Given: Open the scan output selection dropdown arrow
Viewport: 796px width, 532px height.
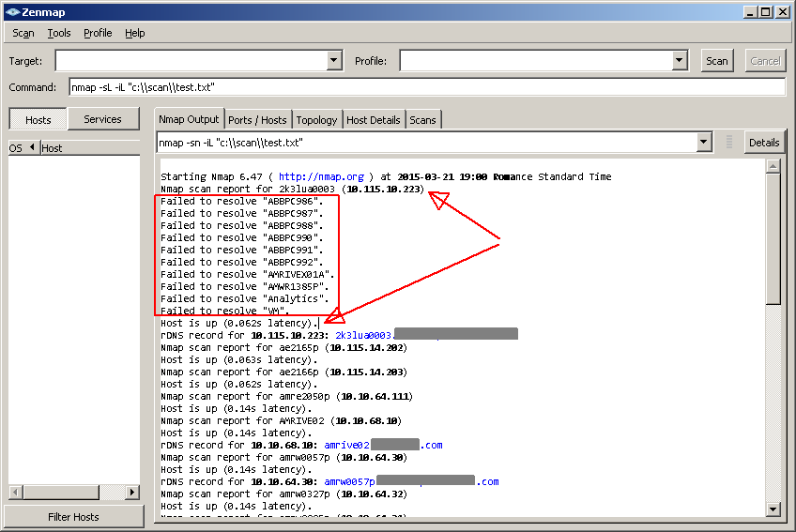Looking at the screenshot, I should point(704,143).
